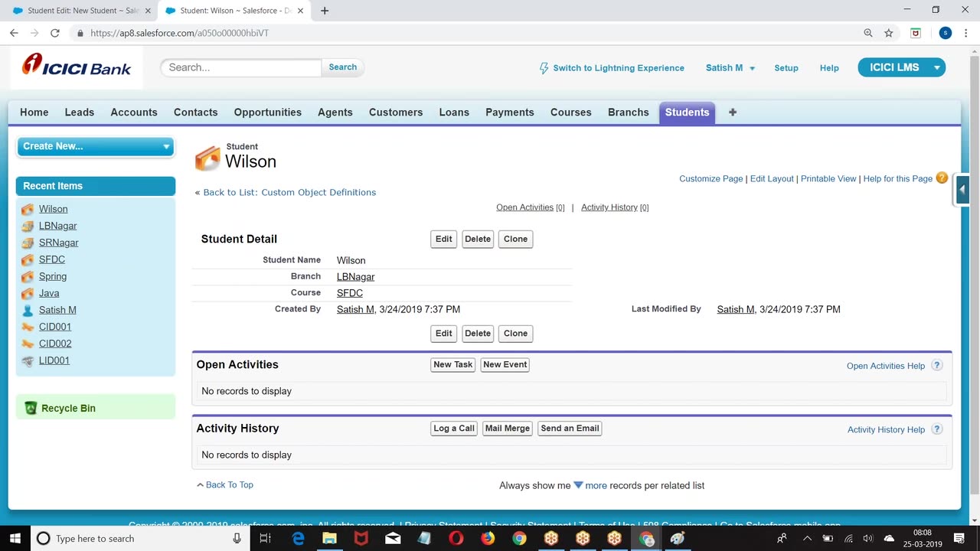Expand the Create New dropdown
980x551 pixels.
tap(96, 146)
